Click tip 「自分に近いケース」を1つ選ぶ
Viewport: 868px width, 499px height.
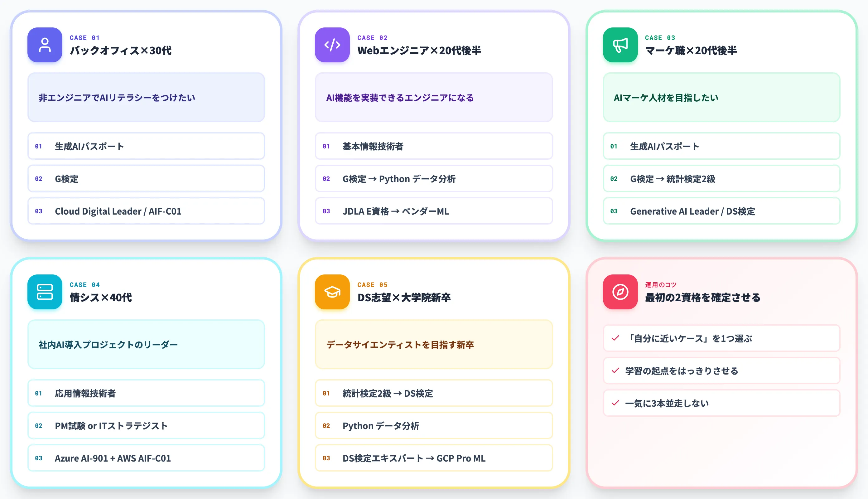tap(721, 338)
